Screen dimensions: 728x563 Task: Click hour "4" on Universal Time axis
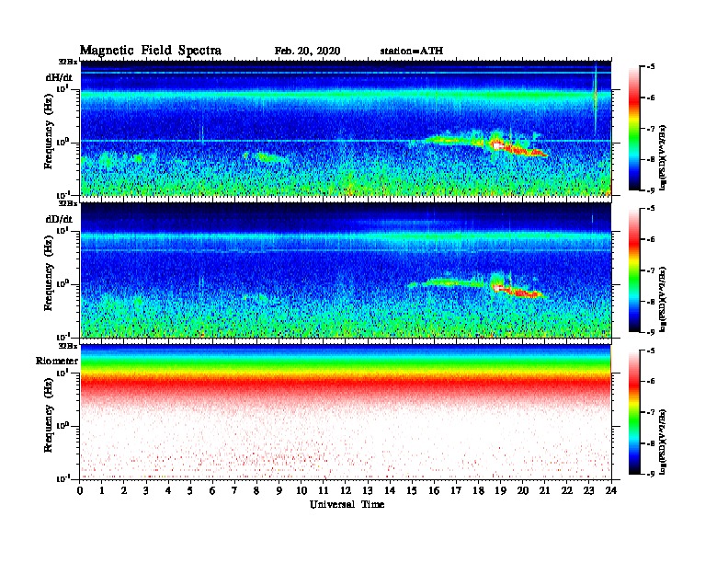tap(168, 490)
